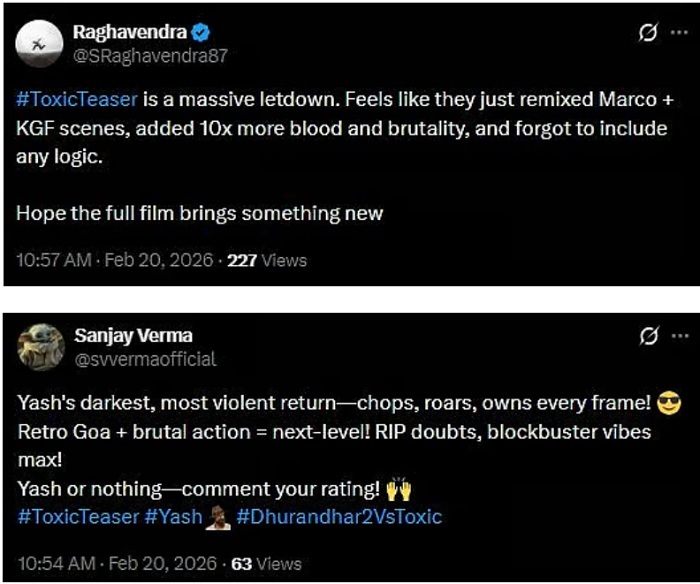Viewport: 700px width, 584px height.
Task: Click the 10:57 AM post timestamp
Action: point(115,260)
